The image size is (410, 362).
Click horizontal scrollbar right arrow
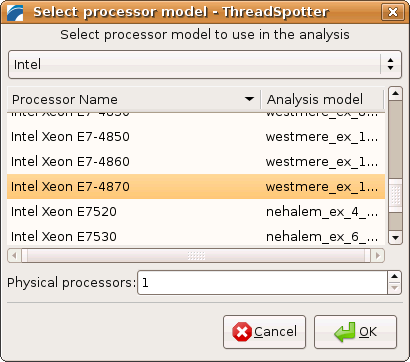click(378, 256)
